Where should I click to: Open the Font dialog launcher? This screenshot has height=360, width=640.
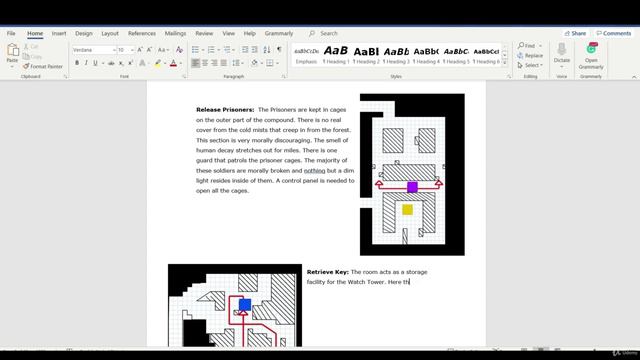click(184, 76)
